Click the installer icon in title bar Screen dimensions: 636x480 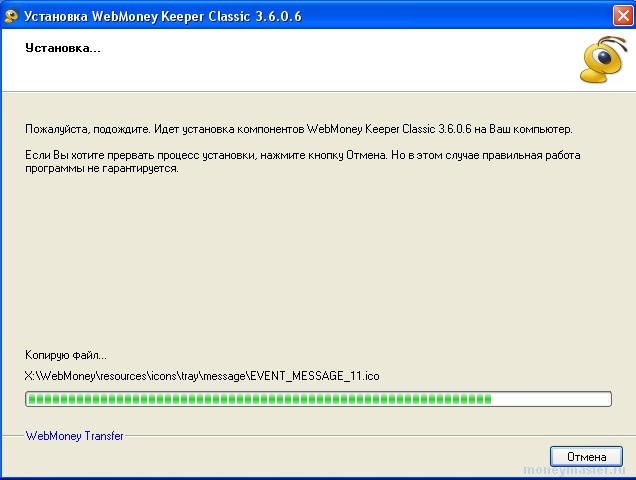pos(11,16)
